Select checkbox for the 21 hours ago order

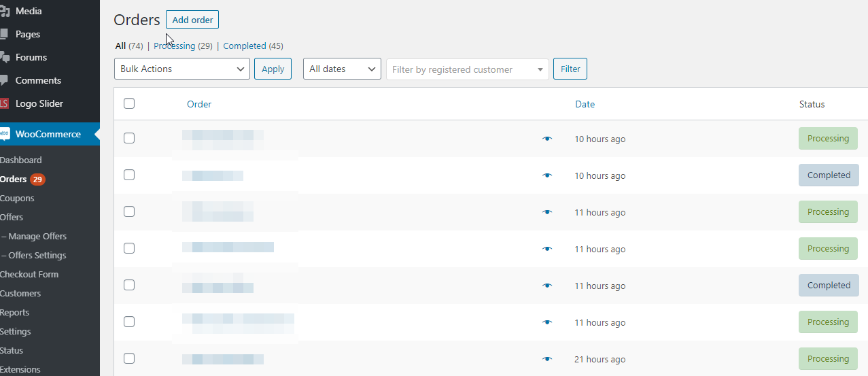(129, 358)
